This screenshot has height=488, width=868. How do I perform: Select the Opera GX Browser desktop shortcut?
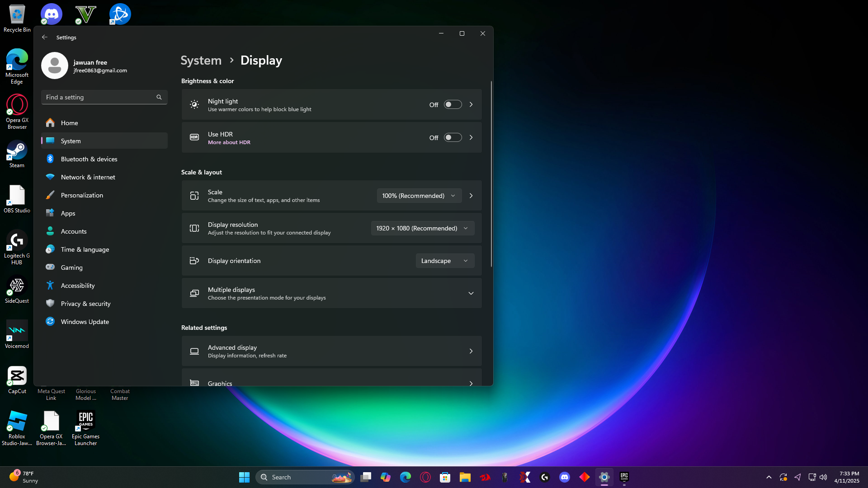(17, 112)
